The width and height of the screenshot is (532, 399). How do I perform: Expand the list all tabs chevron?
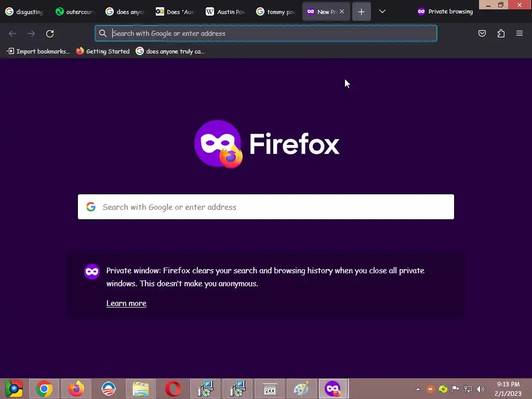click(x=382, y=11)
